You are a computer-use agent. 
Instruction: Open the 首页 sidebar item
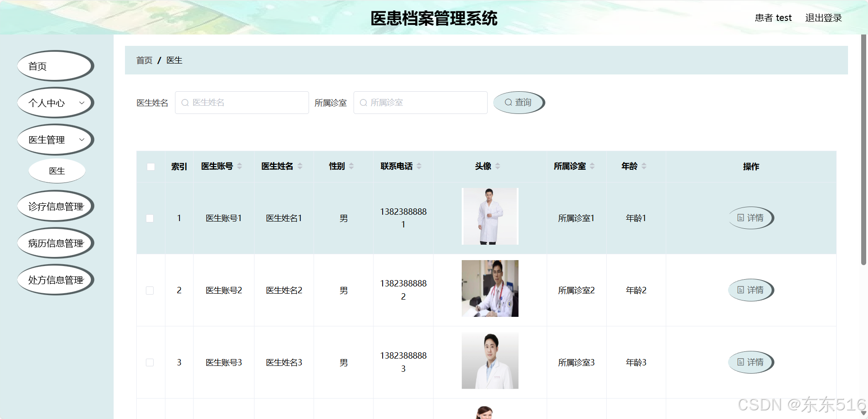point(55,66)
